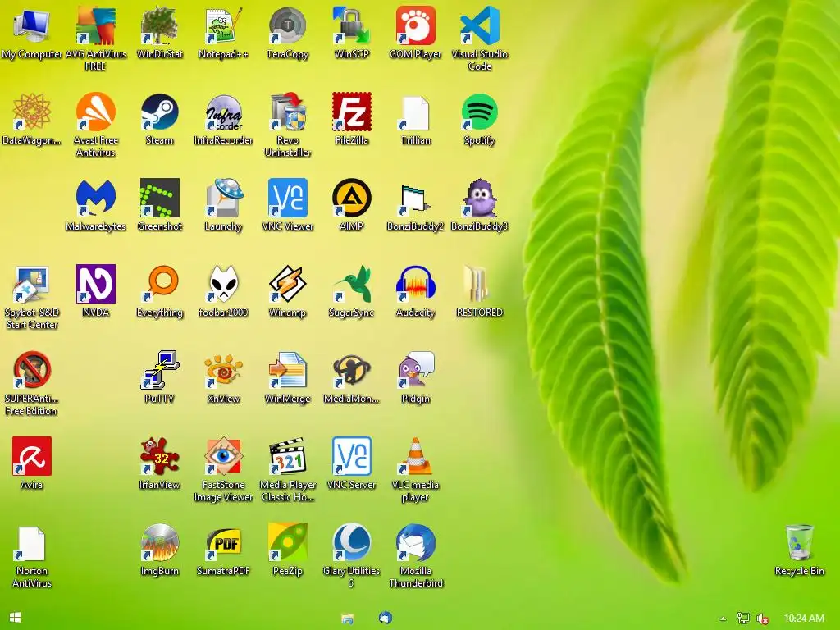Select the Visual Studio Code icon
The height and width of the screenshot is (630, 840).
pos(479,25)
